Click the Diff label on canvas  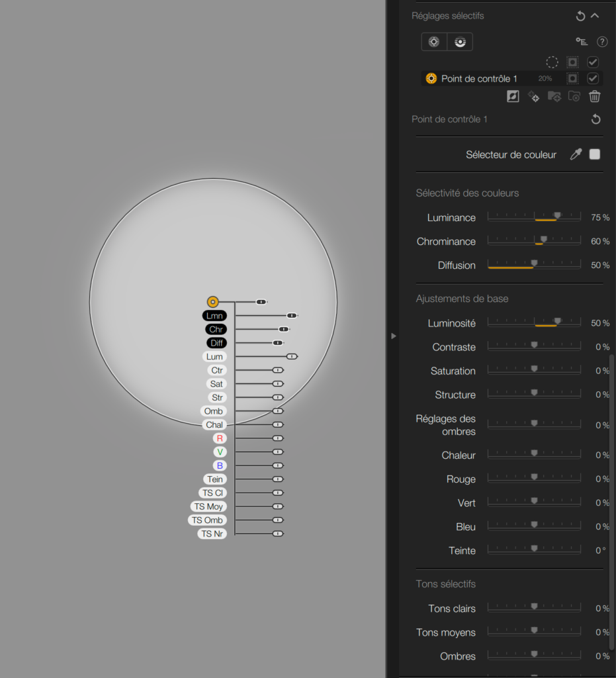tap(216, 343)
